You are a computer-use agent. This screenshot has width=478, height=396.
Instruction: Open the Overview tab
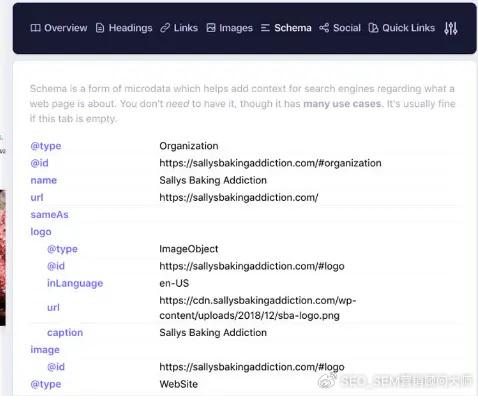coord(59,28)
